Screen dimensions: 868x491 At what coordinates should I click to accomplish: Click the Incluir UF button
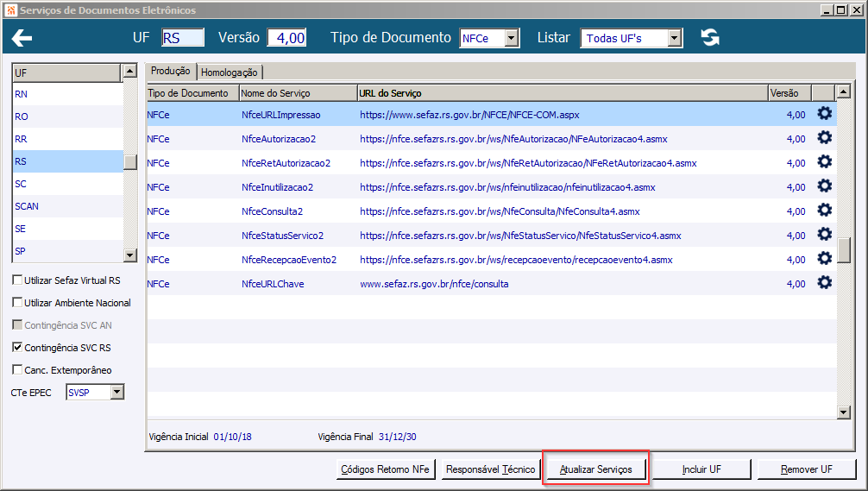tap(701, 469)
